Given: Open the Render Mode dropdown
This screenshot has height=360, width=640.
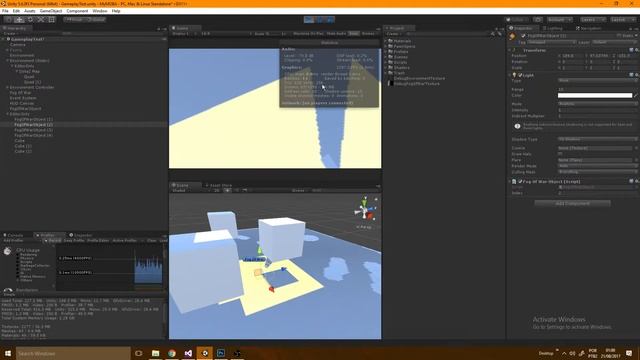Looking at the screenshot, I should 598,166.
